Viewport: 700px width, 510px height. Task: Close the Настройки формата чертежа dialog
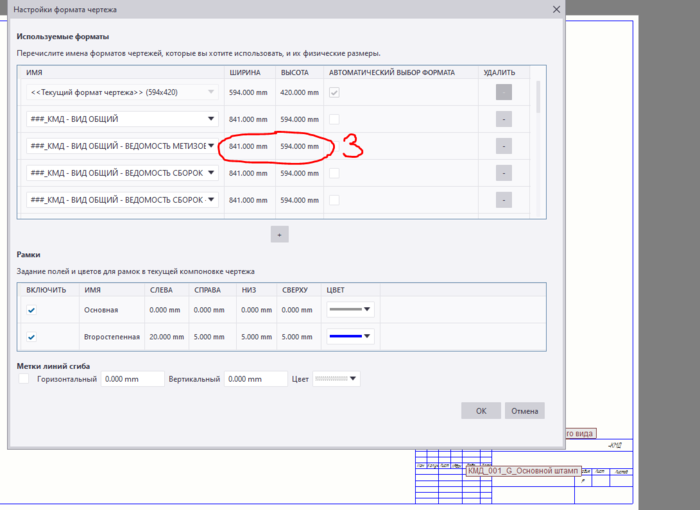click(x=556, y=9)
